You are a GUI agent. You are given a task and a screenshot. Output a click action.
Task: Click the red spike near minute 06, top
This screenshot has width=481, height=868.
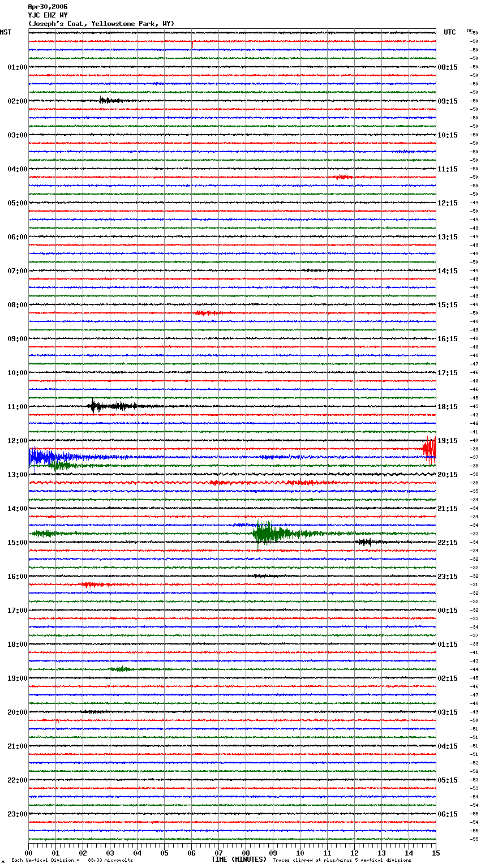pyautogui.click(x=192, y=44)
